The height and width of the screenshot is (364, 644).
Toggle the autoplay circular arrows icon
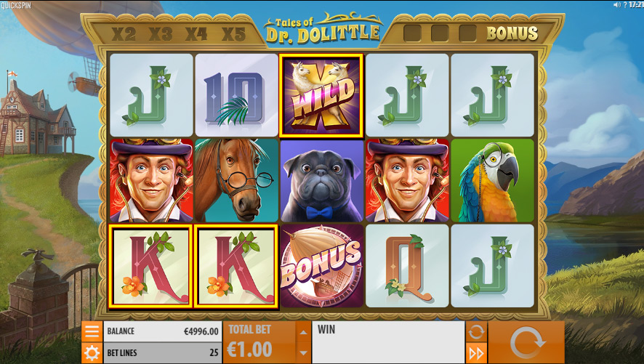(476, 331)
